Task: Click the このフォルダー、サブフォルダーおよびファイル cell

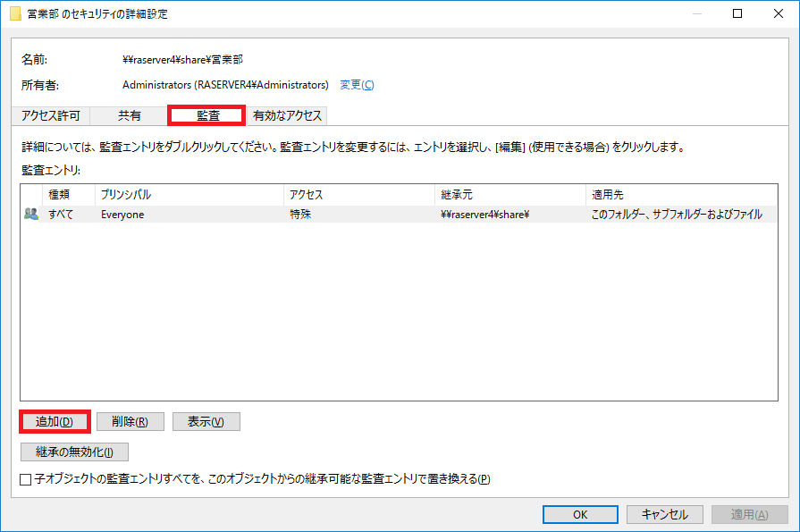Action: (x=677, y=215)
